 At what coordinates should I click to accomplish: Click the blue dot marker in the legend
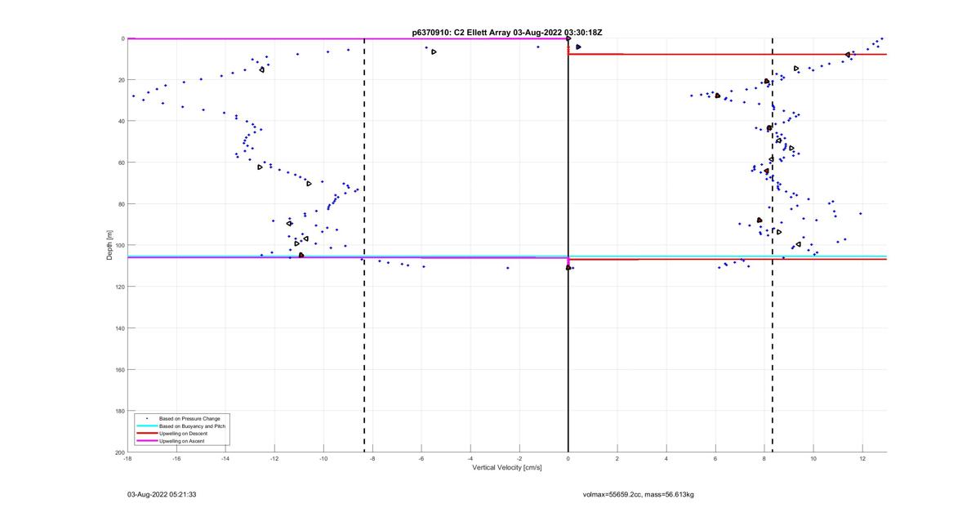[147, 419]
